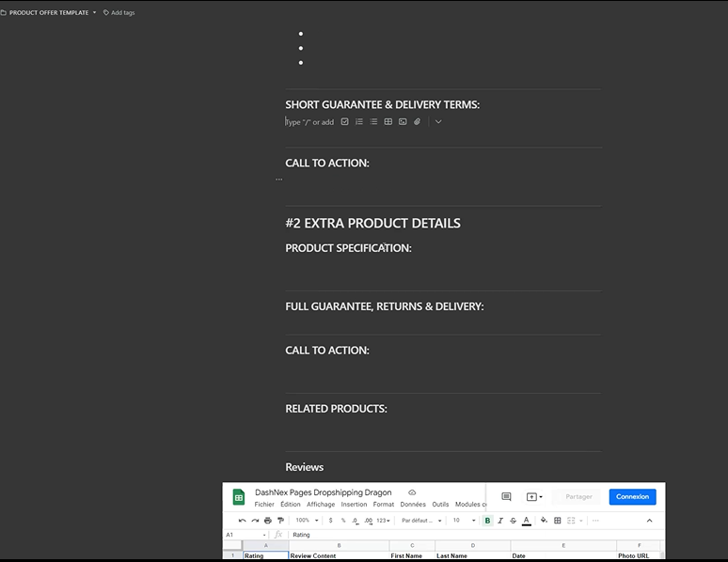
Task: Open the Outils menu in the spreadsheet
Action: (x=440, y=505)
